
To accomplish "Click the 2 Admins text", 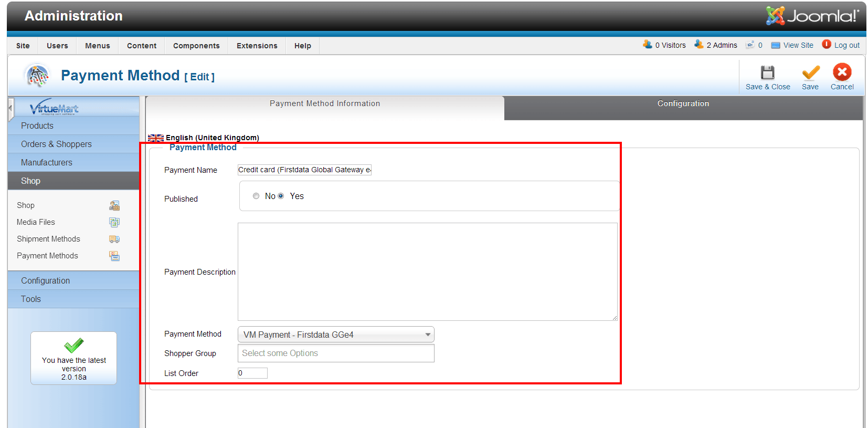I will pyautogui.click(x=722, y=45).
